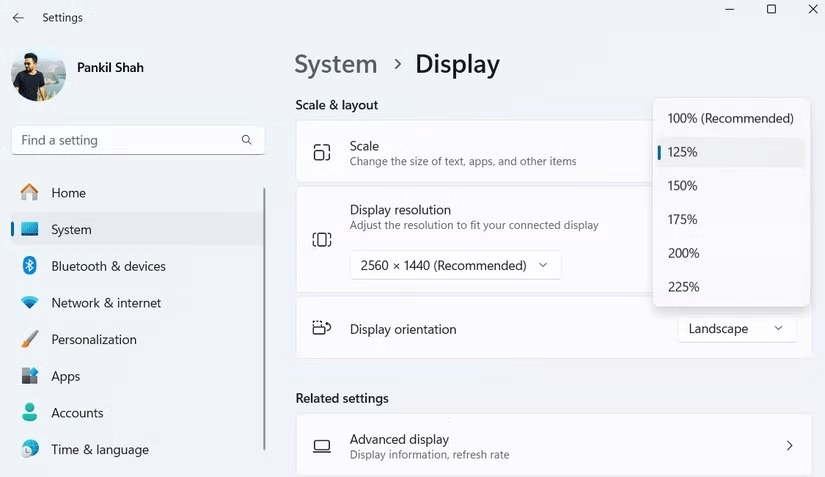Choose 175% scaling from the list
Screen dimensions: 825x477
[x=683, y=220]
